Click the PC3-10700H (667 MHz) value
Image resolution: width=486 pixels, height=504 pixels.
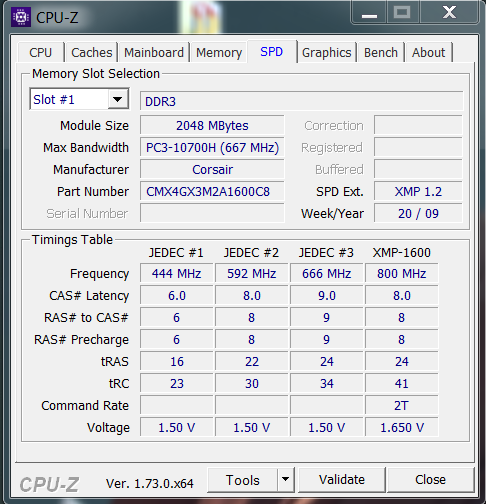point(212,148)
